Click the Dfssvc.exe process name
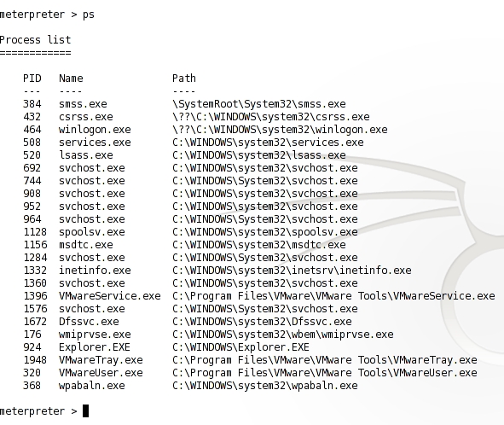Viewport: 504px width, 425px height. 89,322
